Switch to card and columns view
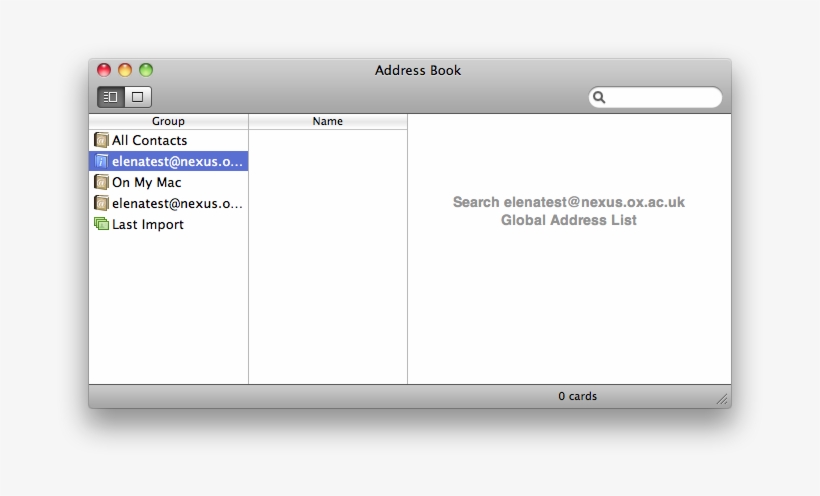Image resolution: width=820 pixels, height=496 pixels. 111,97
